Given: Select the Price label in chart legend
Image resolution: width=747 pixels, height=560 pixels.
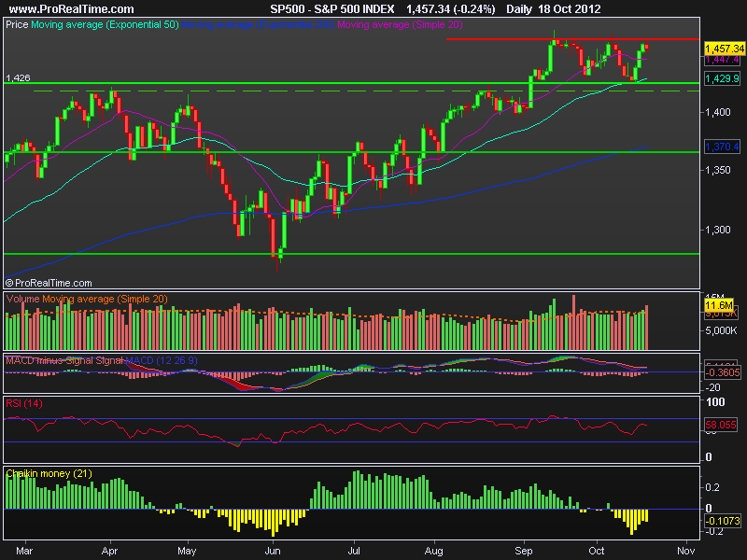Looking at the screenshot, I should click(17, 24).
